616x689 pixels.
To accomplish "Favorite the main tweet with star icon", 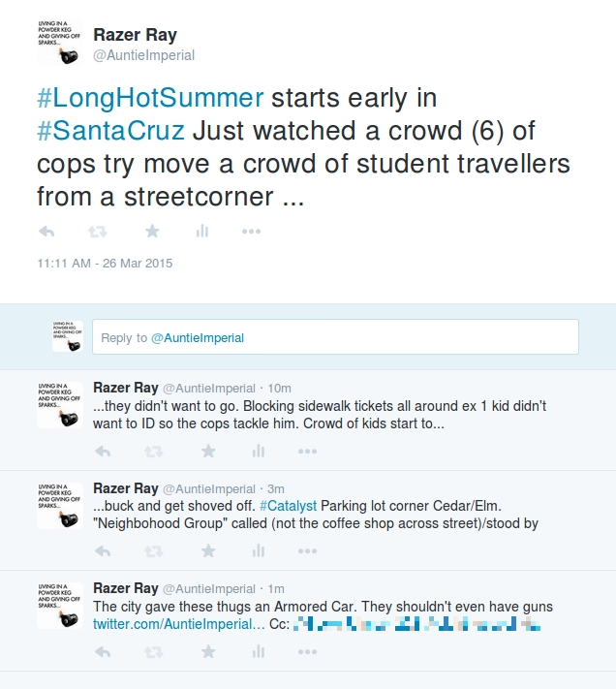I will click(151, 232).
